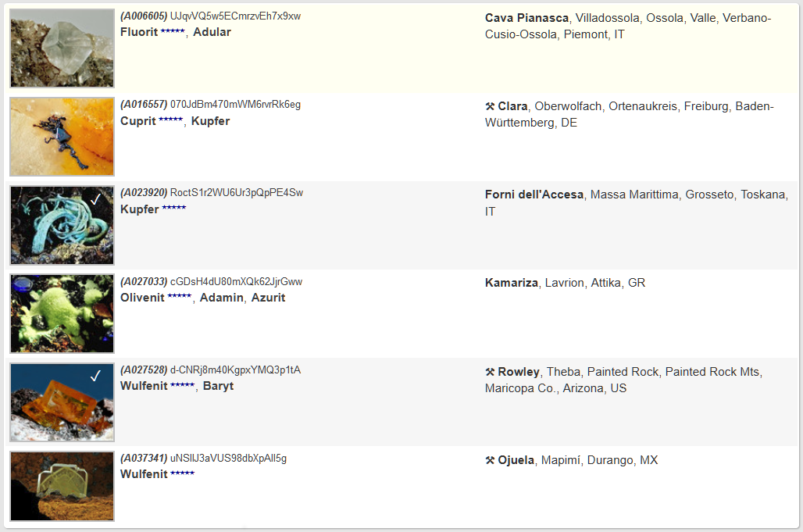Open the Azurit mineral link
The height and width of the screenshot is (532, 803).
pos(268,298)
